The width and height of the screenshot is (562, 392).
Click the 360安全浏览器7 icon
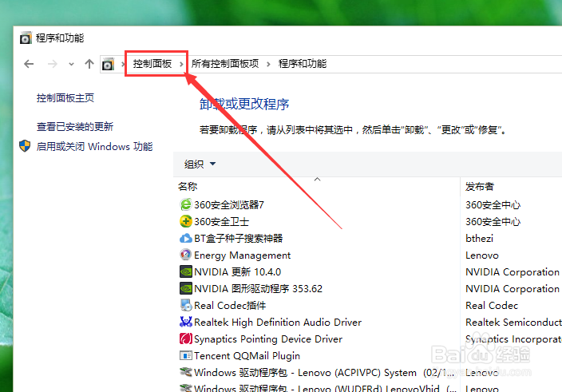[186, 204]
